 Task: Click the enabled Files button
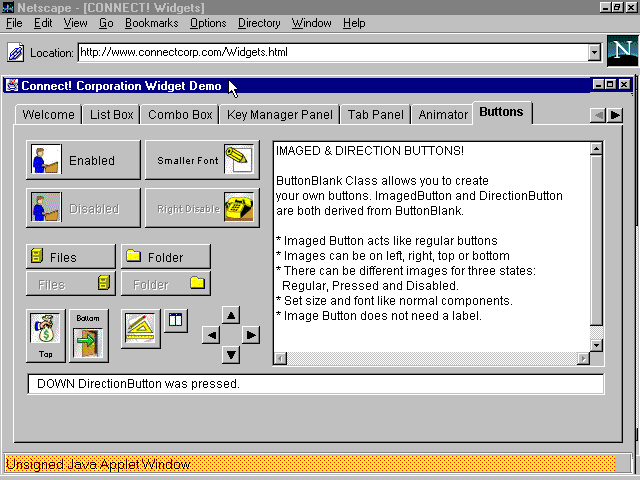(69, 257)
